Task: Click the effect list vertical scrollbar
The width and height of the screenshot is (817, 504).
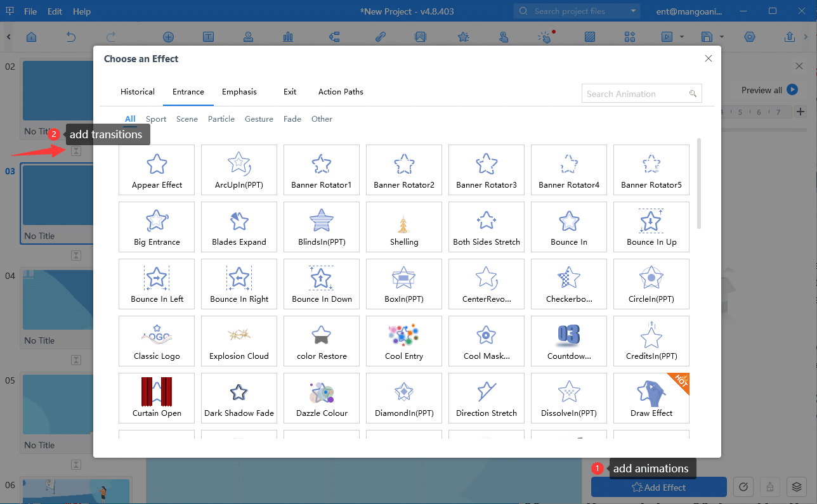Action: click(x=699, y=184)
